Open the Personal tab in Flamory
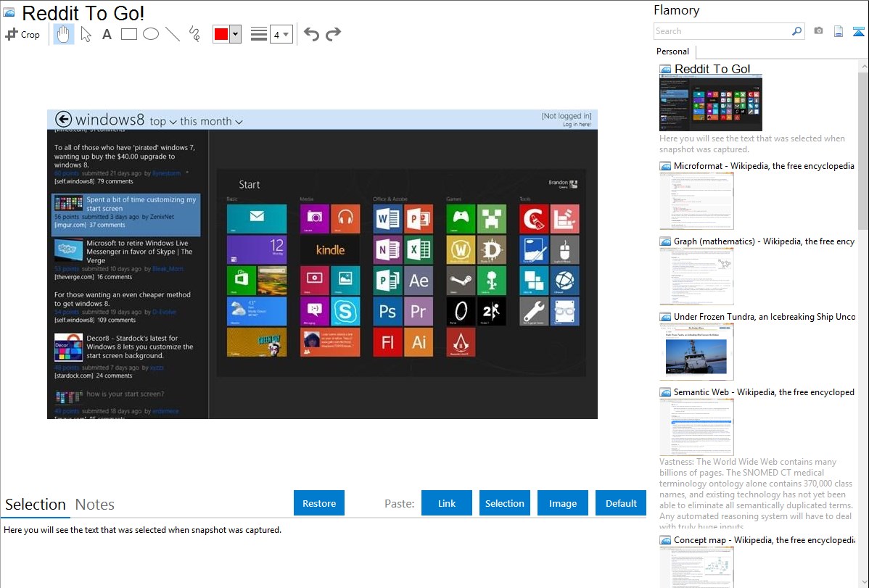Screen dimensions: 869x588 click(672, 51)
